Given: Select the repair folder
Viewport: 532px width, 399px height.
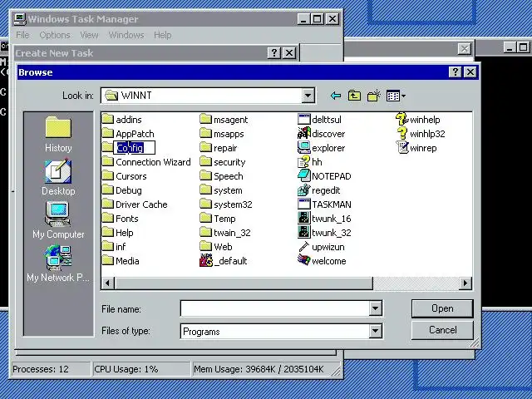Looking at the screenshot, I should pos(219,148).
